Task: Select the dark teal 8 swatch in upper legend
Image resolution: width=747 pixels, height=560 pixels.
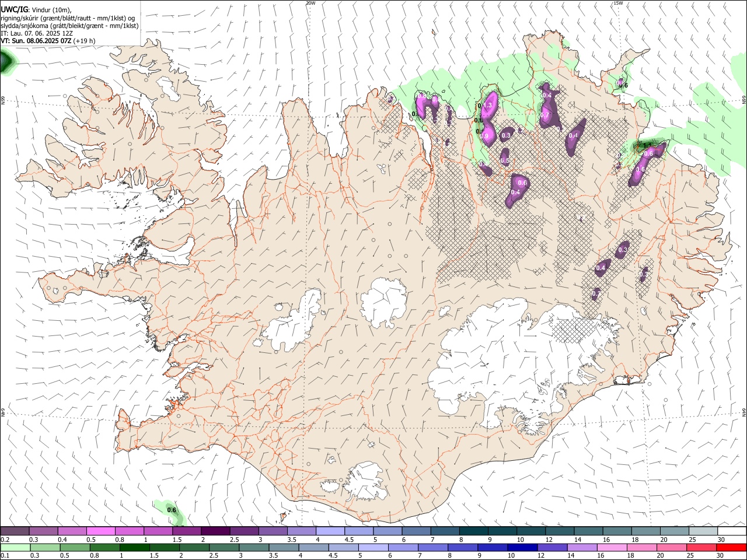Action: pyautogui.click(x=474, y=531)
